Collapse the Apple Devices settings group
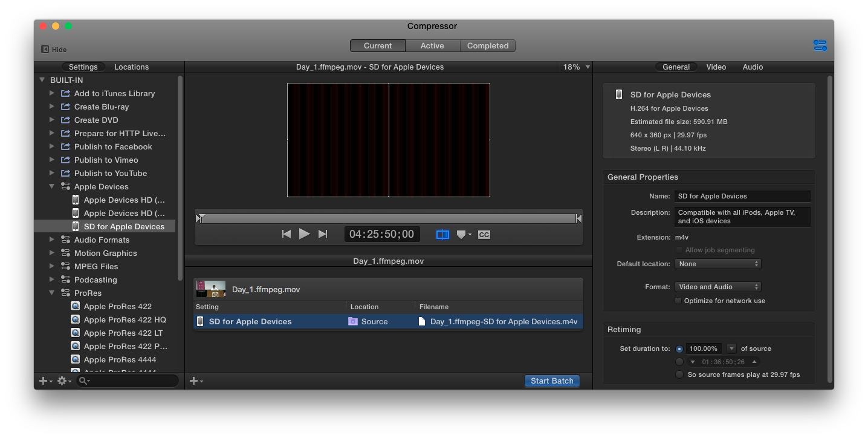 (x=52, y=186)
